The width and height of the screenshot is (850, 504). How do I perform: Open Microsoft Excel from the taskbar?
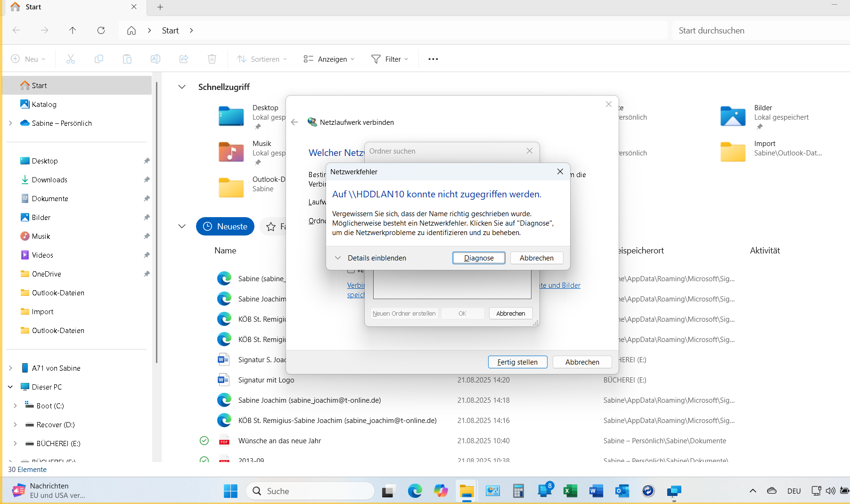tap(570, 491)
